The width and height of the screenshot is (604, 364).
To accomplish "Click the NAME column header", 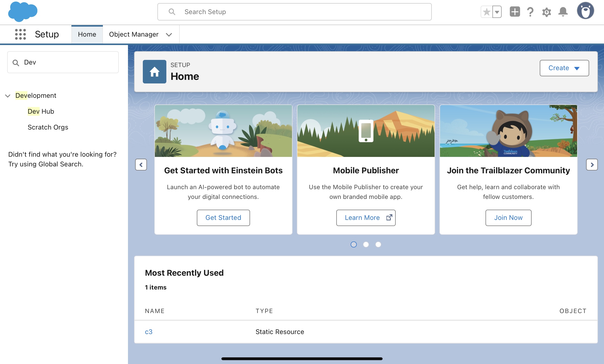I will 155,311.
